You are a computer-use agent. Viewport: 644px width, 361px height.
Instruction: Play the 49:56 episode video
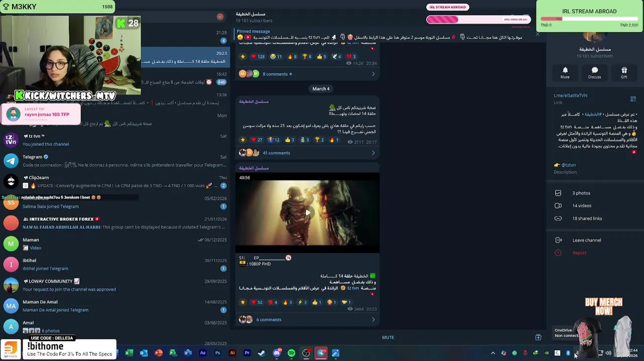click(307, 213)
